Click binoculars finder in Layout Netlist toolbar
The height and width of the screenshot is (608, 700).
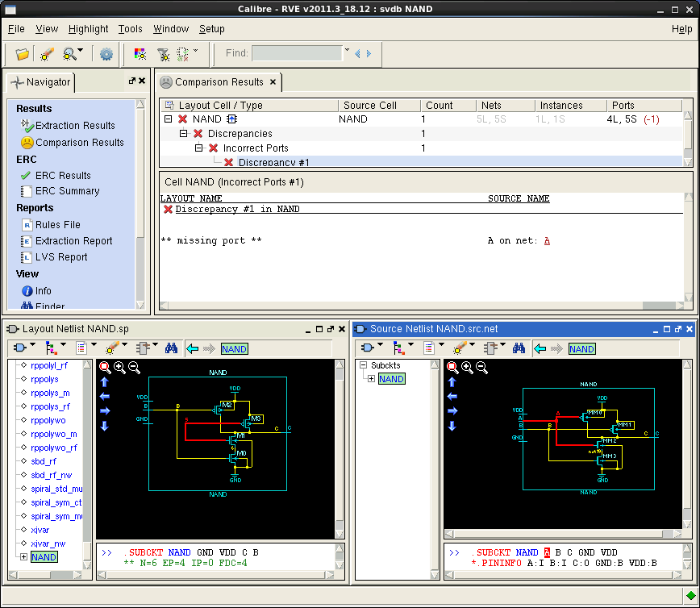coord(172,348)
